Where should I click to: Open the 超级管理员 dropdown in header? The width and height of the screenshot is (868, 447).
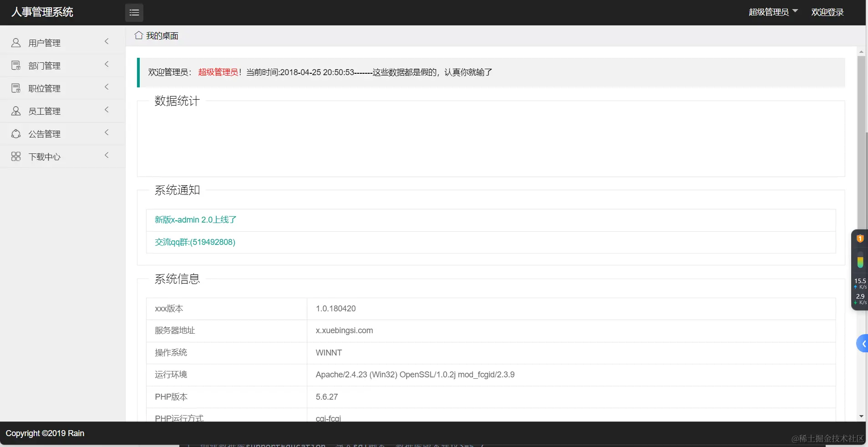pyautogui.click(x=773, y=12)
